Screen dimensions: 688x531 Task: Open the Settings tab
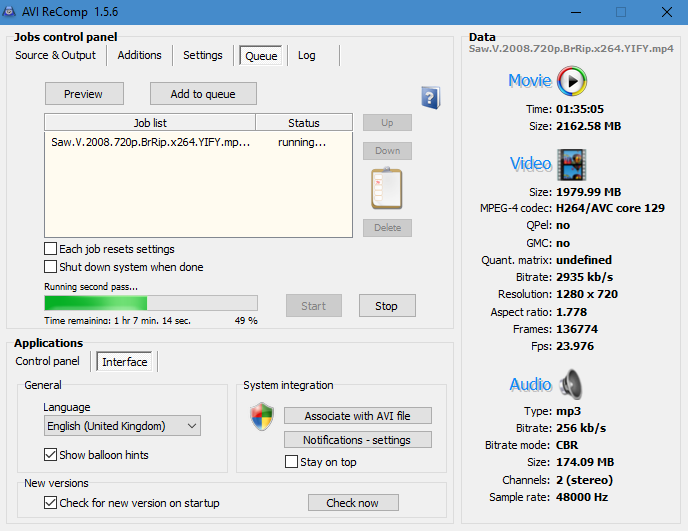(x=203, y=55)
